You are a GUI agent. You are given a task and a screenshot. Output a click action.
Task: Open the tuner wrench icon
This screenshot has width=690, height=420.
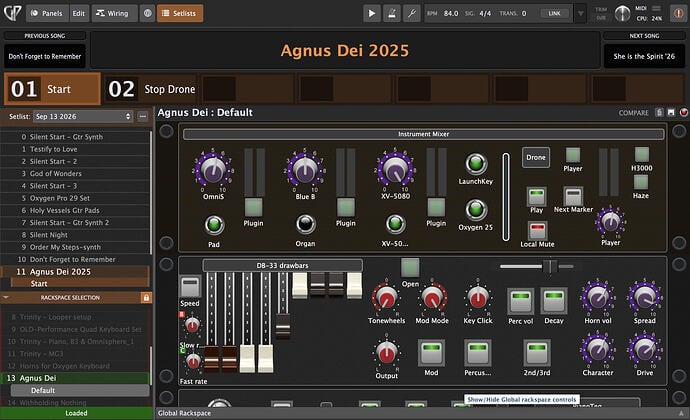(411, 13)
